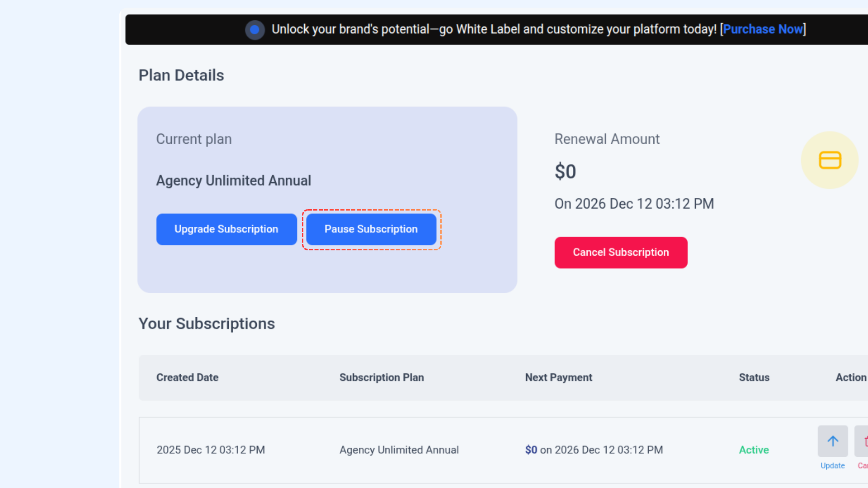
Task: Click the Action column header
Action: 850,377
